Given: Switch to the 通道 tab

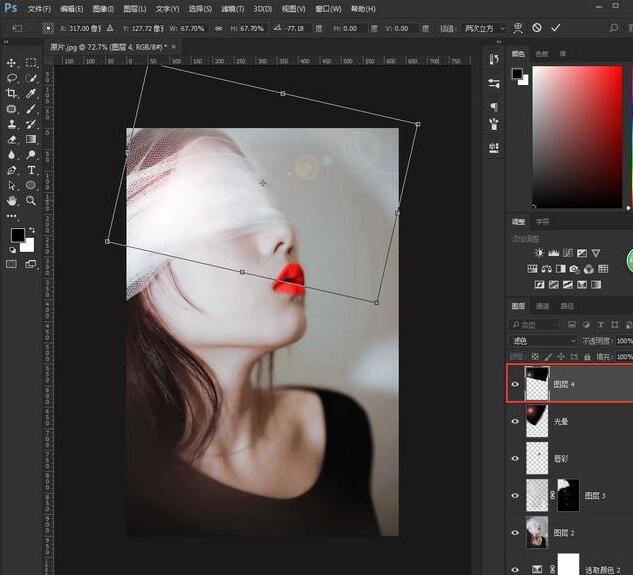Looking at the screenshot, I should click(x=543, y=306).
